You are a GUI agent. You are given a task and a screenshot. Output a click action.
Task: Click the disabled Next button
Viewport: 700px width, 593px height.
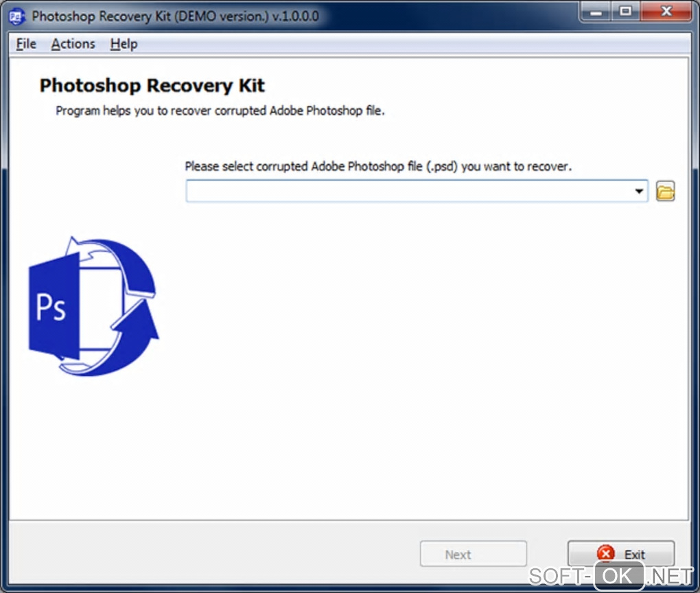click(x=474, y=554)
